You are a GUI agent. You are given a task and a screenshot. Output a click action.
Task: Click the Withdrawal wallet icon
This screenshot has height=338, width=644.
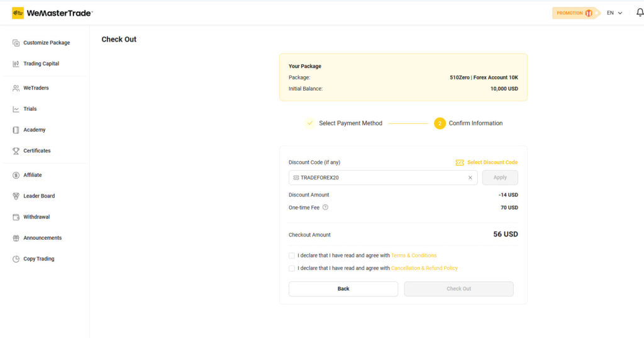(x=16, y=217)
